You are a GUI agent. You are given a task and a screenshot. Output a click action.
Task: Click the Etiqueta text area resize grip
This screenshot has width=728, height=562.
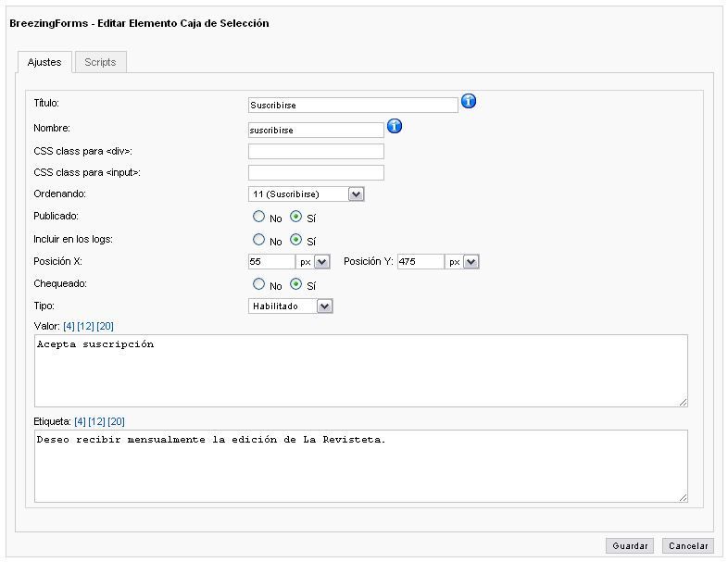(x=683, y=497)
